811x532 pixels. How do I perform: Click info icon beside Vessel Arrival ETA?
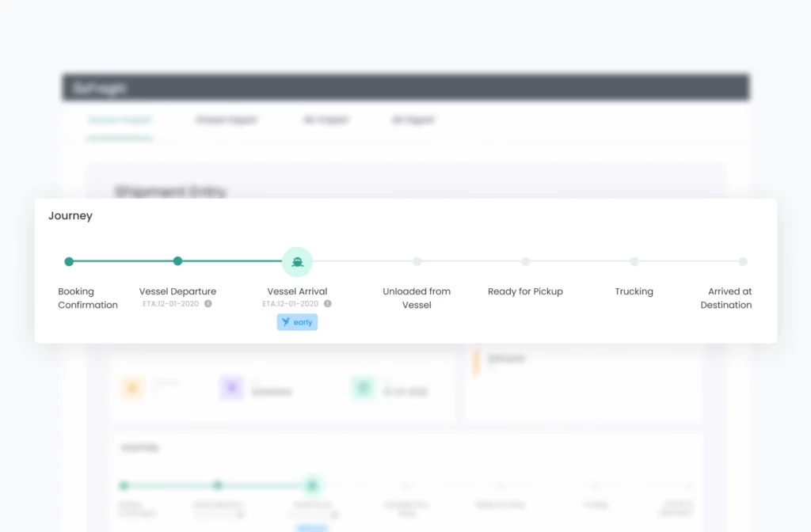tap(328, 303)
